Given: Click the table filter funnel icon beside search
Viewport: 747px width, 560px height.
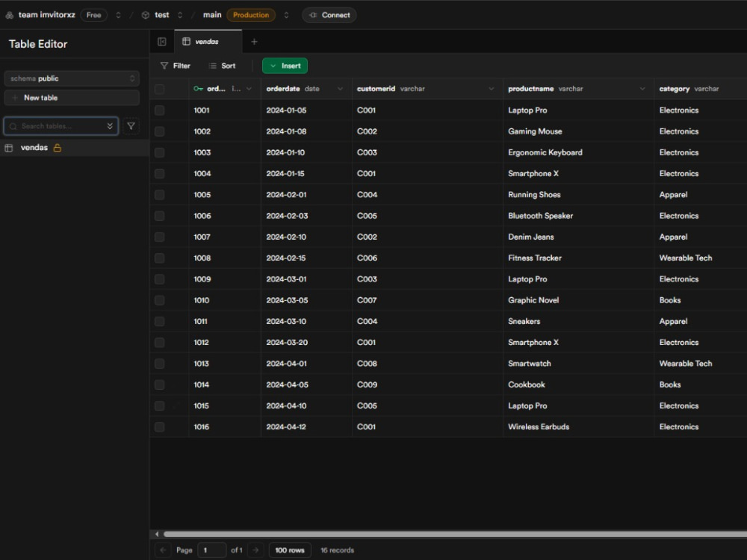Looking at the screenshot, I should (x=131, y=126).
